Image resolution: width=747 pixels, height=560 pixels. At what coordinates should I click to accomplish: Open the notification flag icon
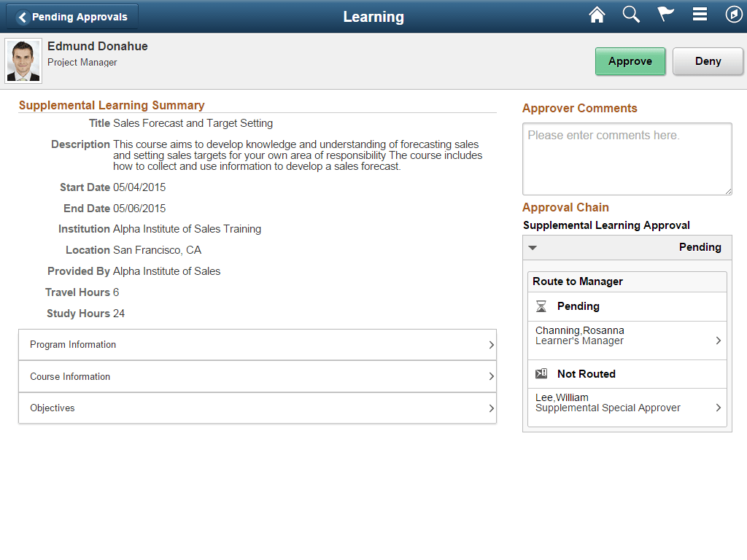tap(665, 14)
